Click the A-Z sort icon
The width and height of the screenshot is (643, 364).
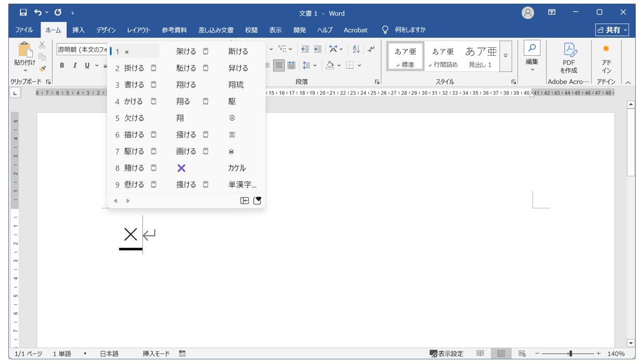pos(356,49)
